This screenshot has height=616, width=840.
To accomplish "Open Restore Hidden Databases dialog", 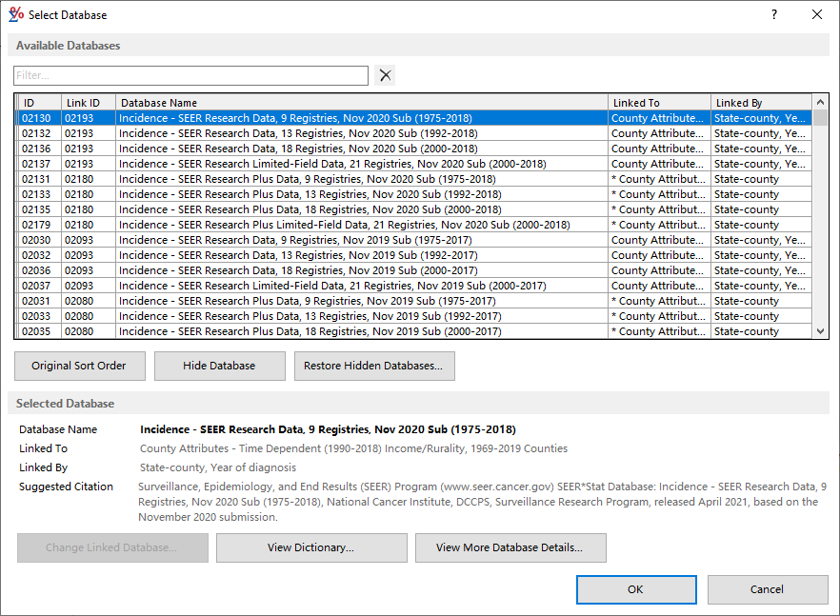I will point(373,366).
